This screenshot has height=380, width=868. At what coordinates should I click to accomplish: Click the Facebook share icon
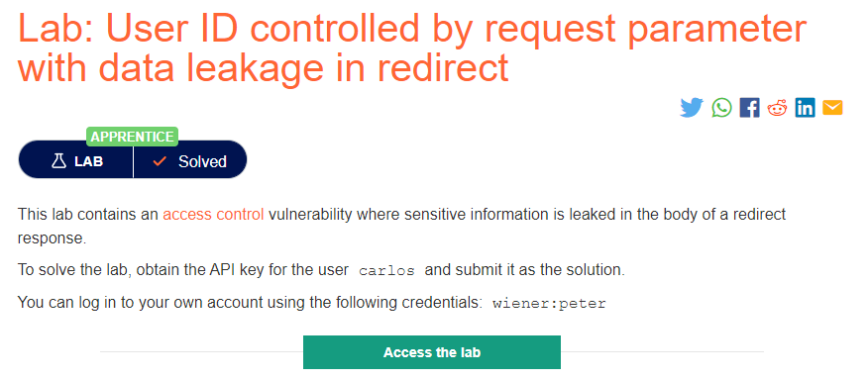[x=749, y=107]
